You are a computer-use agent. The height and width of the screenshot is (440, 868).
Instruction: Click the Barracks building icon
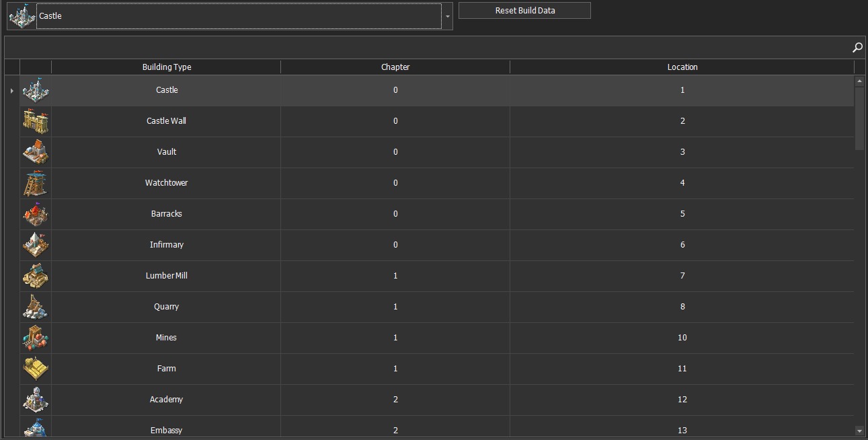tap(36, 214)
